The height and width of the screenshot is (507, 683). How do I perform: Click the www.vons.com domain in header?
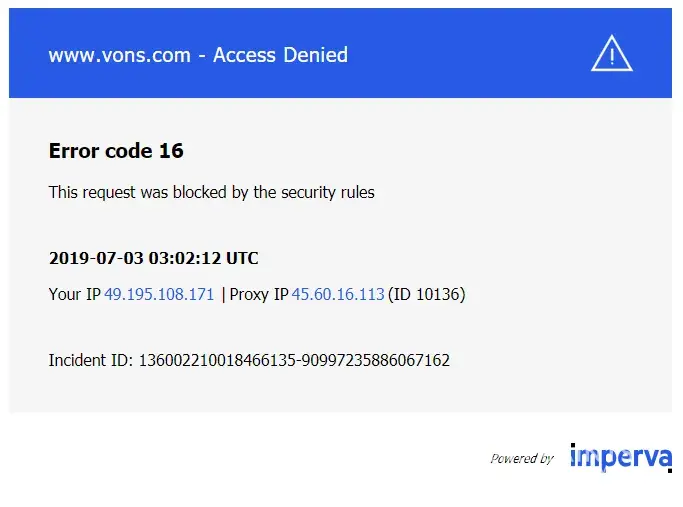119,55
